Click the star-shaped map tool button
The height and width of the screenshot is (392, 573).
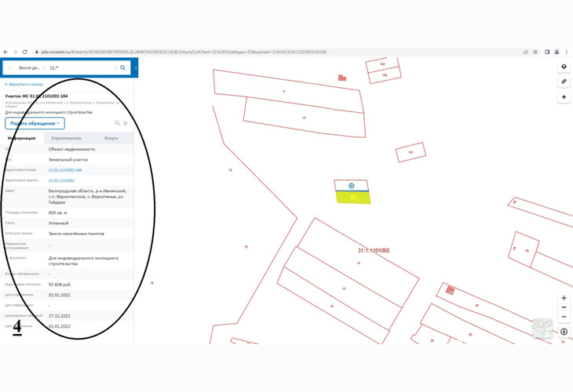click(564, 97)
